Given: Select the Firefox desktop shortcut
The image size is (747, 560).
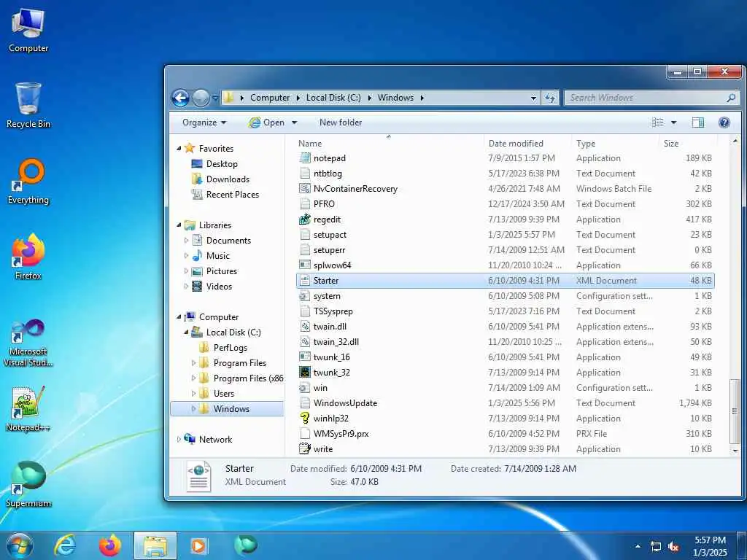Looking at the screenshot, I should [28, 257].
